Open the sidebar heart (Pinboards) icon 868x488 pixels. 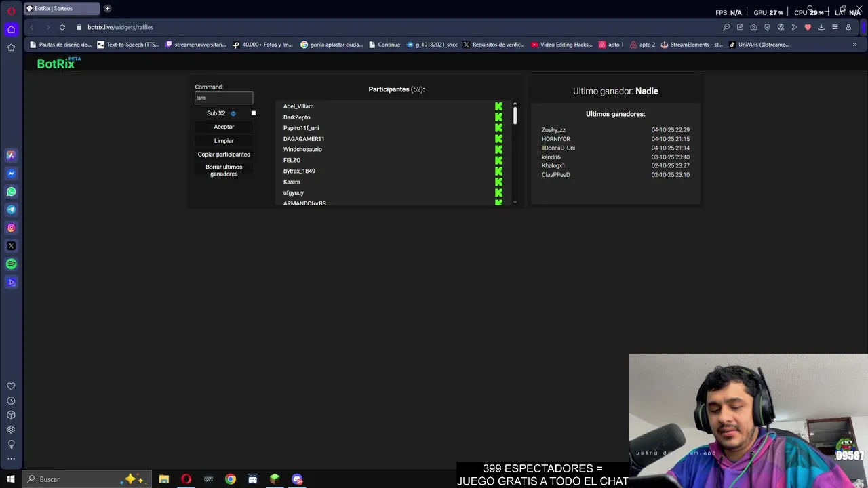pyautogui.click(x=11, y=386)
